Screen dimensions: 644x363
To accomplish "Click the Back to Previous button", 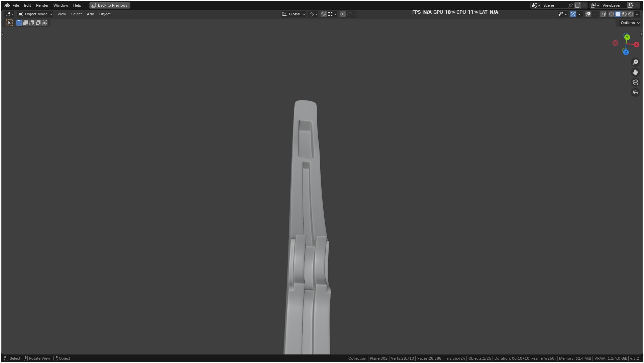I will click(110, 5).
